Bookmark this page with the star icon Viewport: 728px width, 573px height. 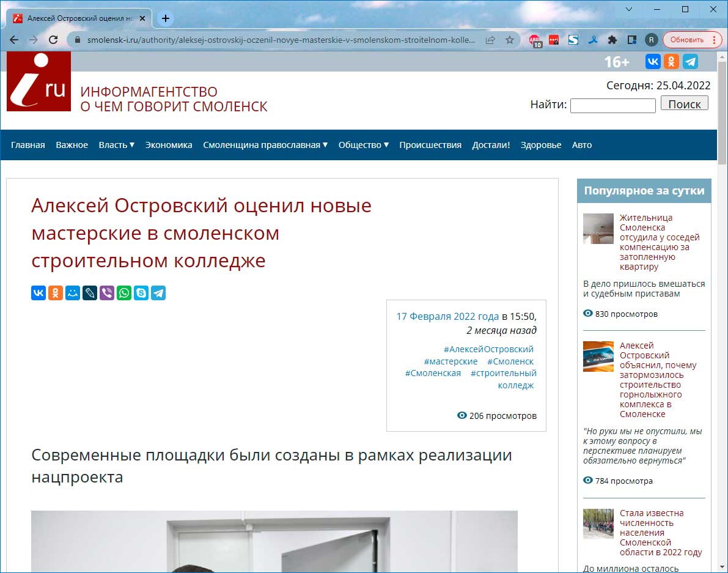(x=509, y=40)
